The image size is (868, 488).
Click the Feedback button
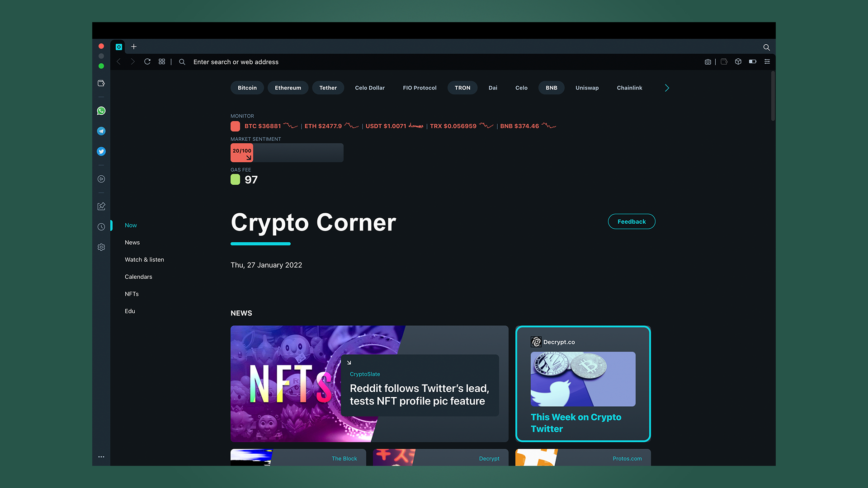(x=631, y=221)
